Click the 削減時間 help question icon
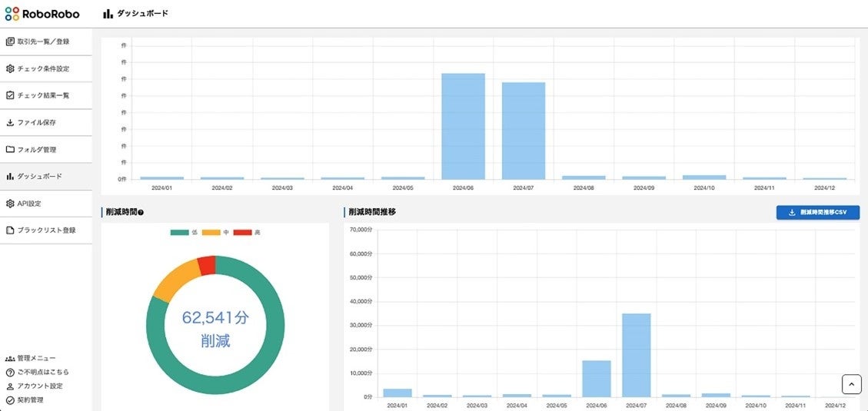This screenshot has height=411, width=868. [141, 213]
